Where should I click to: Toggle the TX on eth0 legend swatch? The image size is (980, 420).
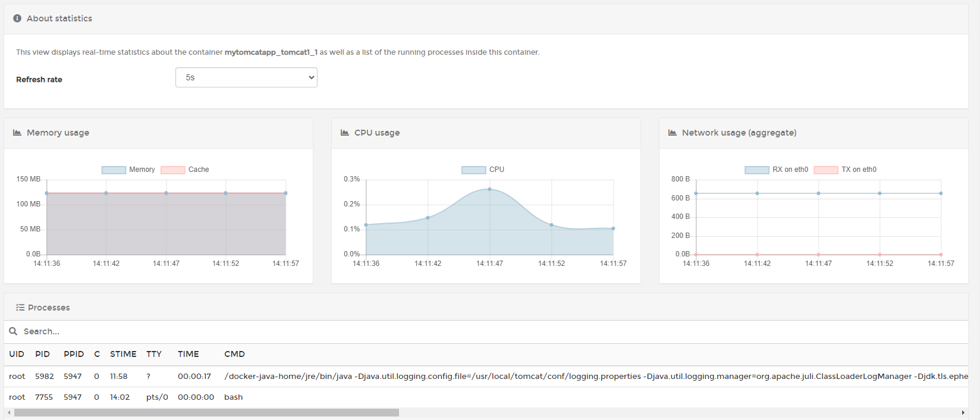click(826, 170)
